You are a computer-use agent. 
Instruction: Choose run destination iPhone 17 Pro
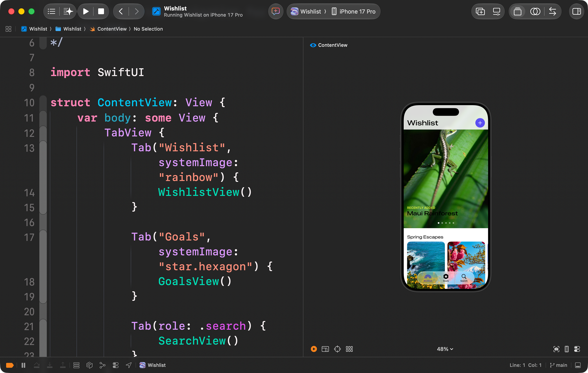(353, 12)
